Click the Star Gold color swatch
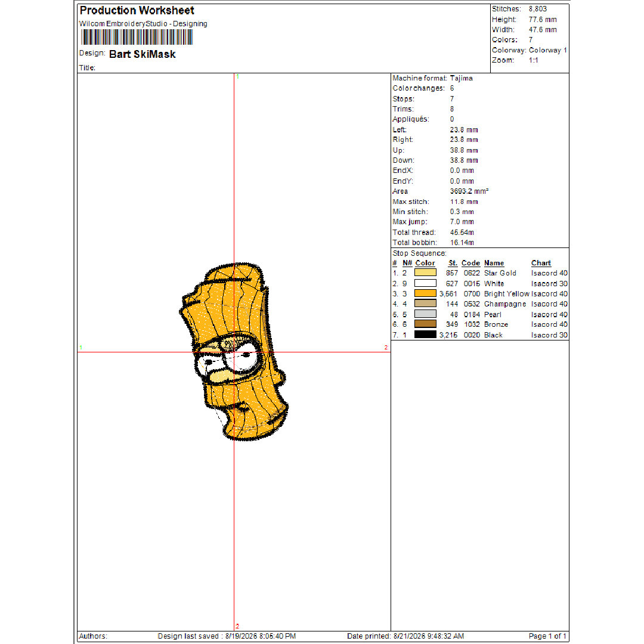This screenshot has height=644, width=644. 425,273
